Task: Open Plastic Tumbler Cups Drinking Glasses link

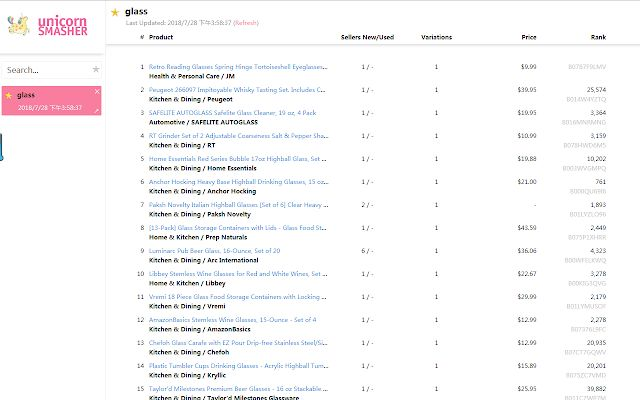Action: (x=238, y=366)
